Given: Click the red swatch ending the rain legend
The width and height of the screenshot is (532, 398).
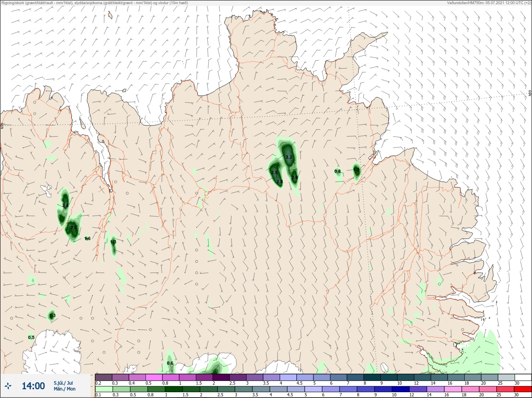Looking at the screenshot, I should (523, 389).
